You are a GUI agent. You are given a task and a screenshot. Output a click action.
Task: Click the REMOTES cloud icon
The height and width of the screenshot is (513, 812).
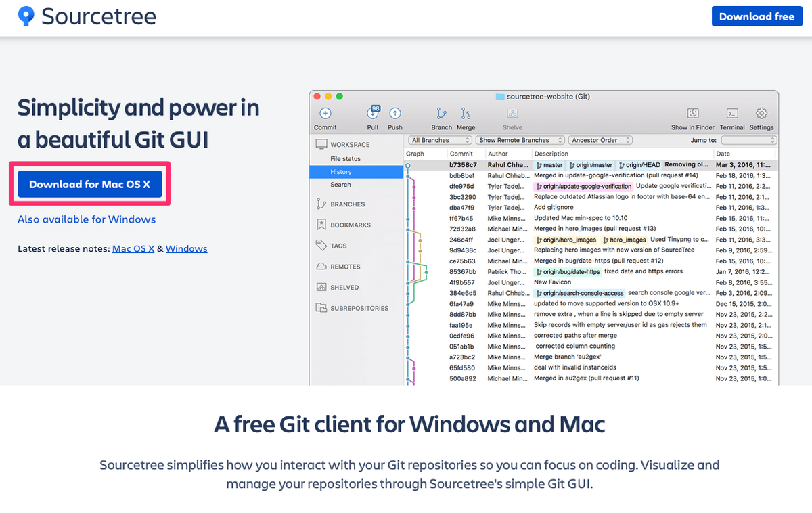[x=321, y=267]
